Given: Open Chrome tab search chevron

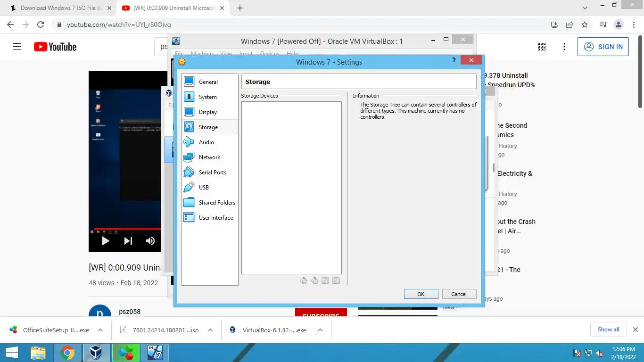Looking at the screenshot, I should [585, 8].
